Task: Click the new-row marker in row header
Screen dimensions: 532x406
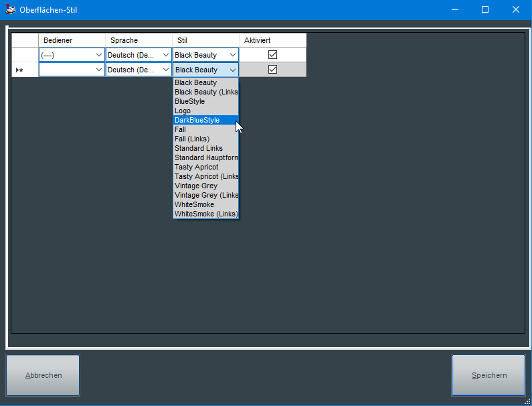Action: pyautogui.click(x=19, y=70)
